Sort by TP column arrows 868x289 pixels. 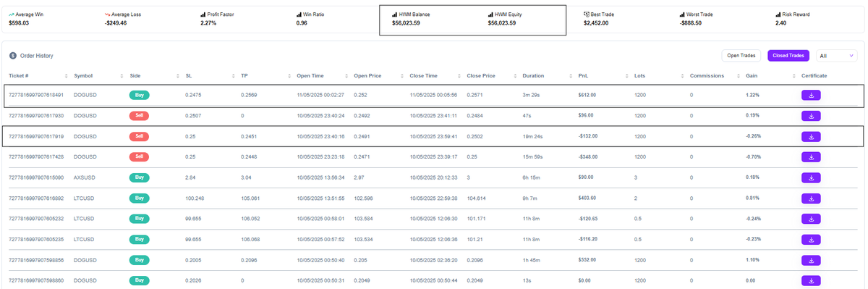tap(289, 75)
